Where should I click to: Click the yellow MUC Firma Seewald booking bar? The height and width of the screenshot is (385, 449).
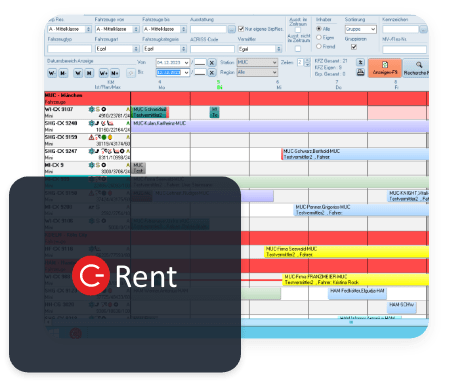[x=346, y=252]
